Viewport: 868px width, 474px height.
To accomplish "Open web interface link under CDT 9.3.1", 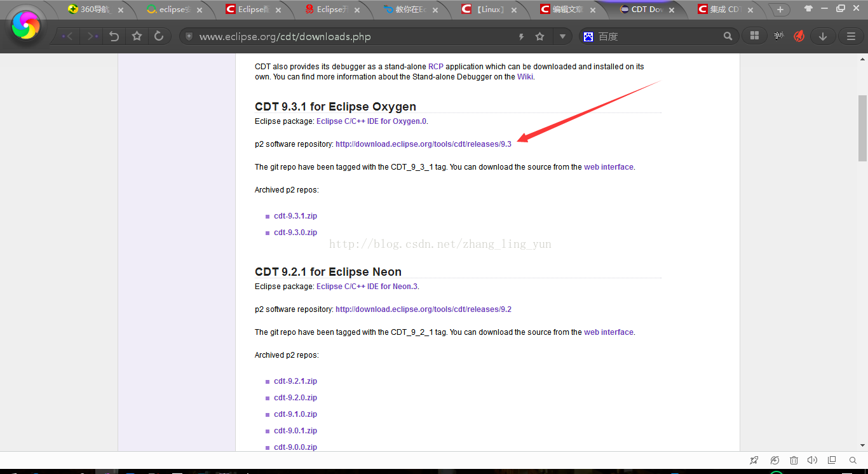I will pyautogui.click(x=609, y=167).
